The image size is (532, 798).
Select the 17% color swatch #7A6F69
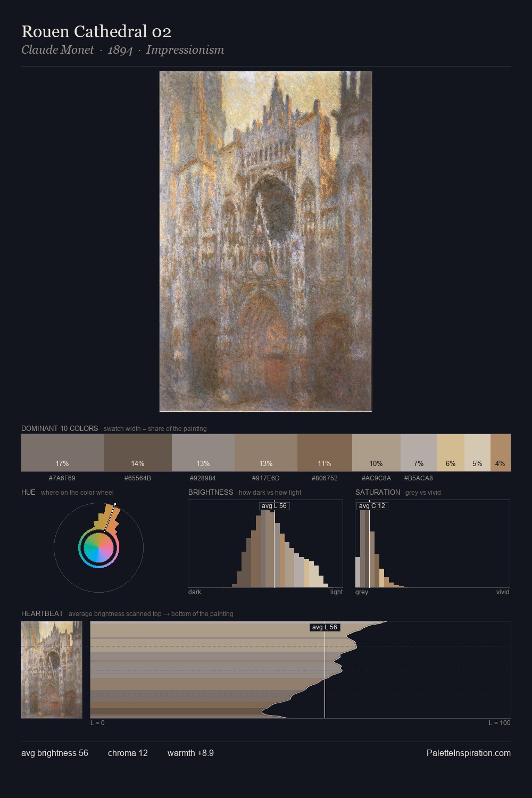(62, 453)
